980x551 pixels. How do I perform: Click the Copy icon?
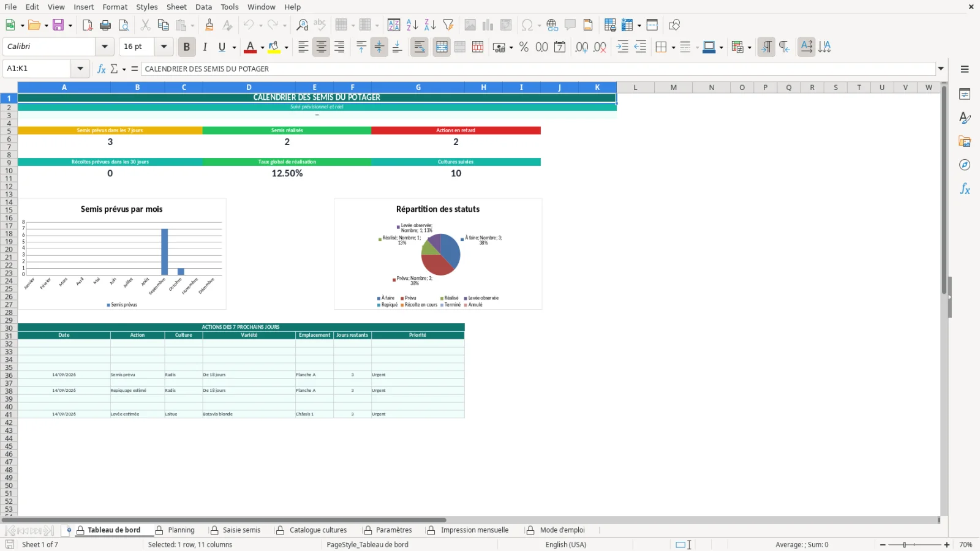[x=163, y=25]
